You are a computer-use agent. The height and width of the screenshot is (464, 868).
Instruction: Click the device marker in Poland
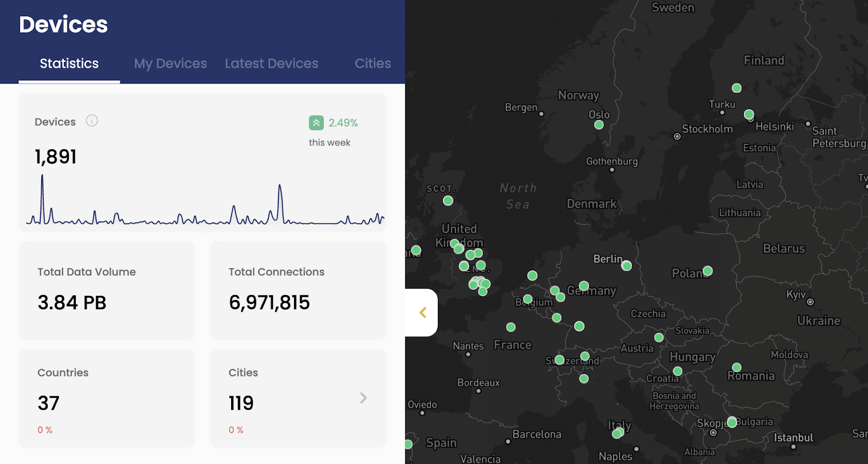pos(707,271)
